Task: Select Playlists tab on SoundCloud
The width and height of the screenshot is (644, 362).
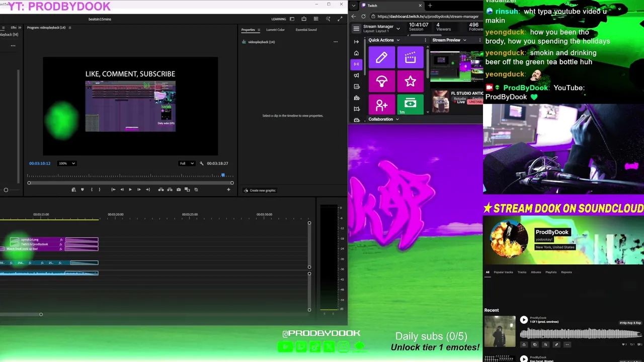Action: click(x=551, y=273)
